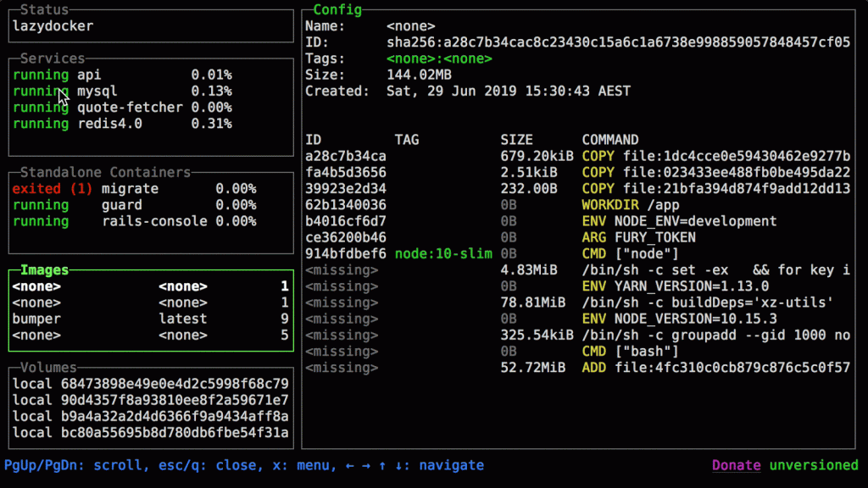Click the 144.02MB Size value
Screen dimensions: 868x488
click(419, 75)
